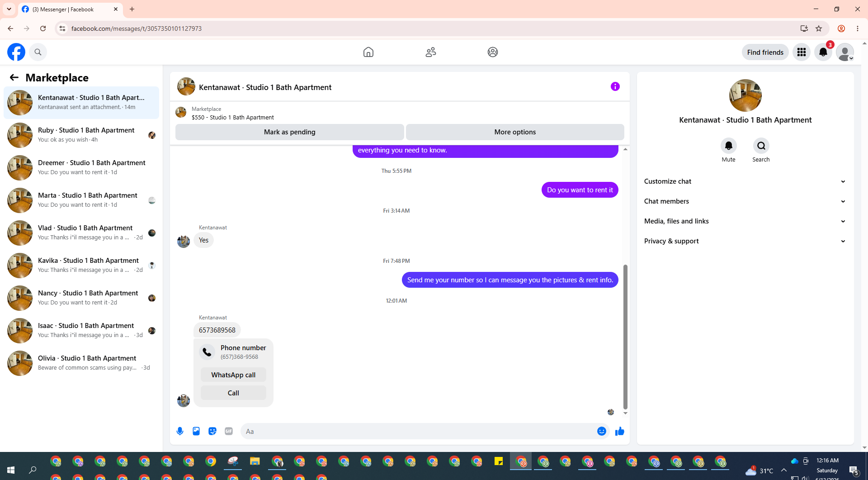Open File Explorer from the taskbar
The image size is (868, 480).
pos(255,461)
